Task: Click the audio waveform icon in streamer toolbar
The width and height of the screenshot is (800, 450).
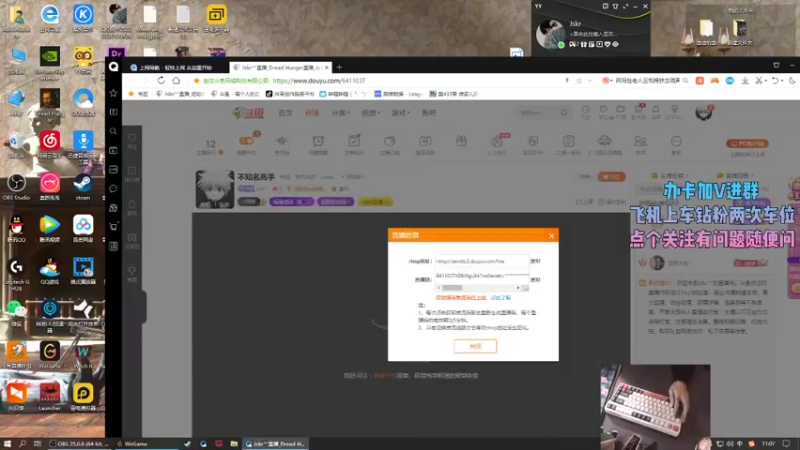Action: [x=282, y=141]
